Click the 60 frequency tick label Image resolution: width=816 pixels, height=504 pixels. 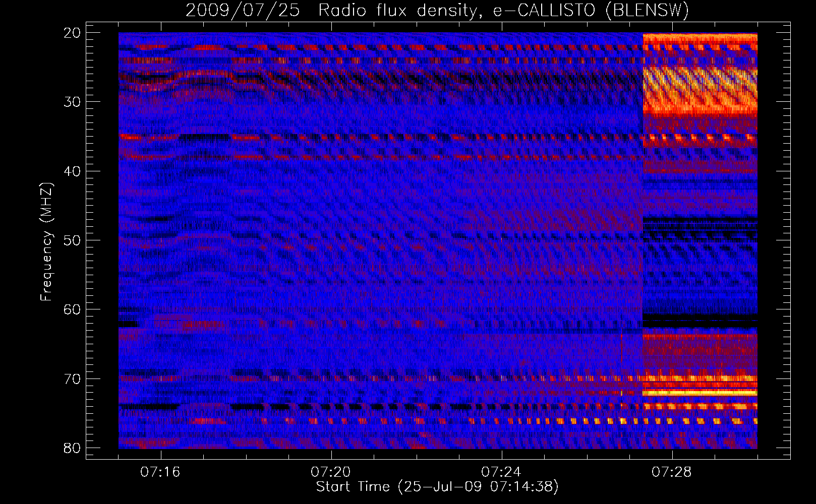point(73,309)
